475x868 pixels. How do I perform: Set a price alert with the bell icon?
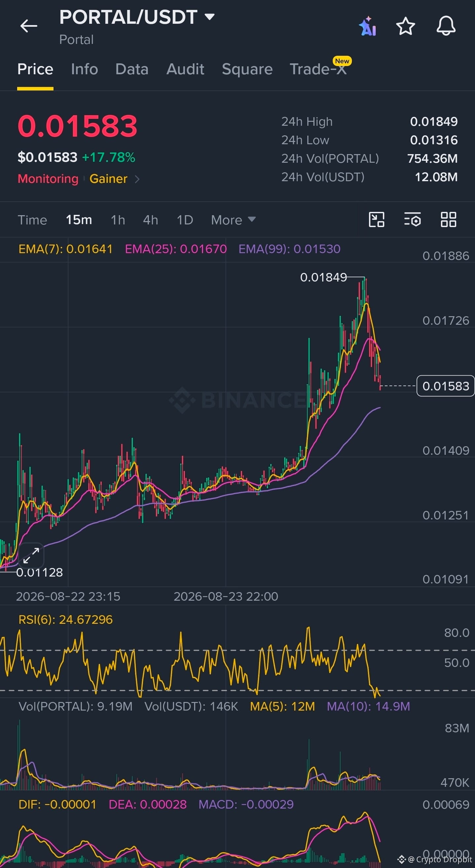[x=446, y=26]
